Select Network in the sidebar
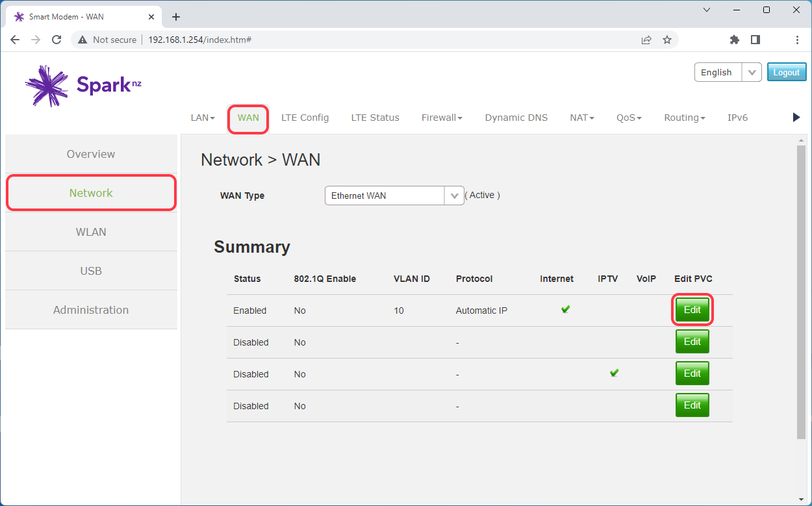 pos(91,193)
